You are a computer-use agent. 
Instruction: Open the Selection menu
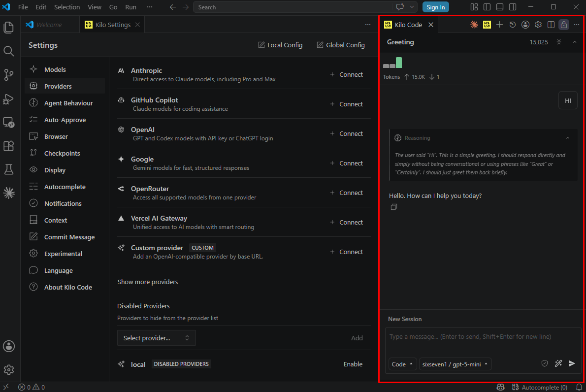pyautogui.click(x=67, y=7)
